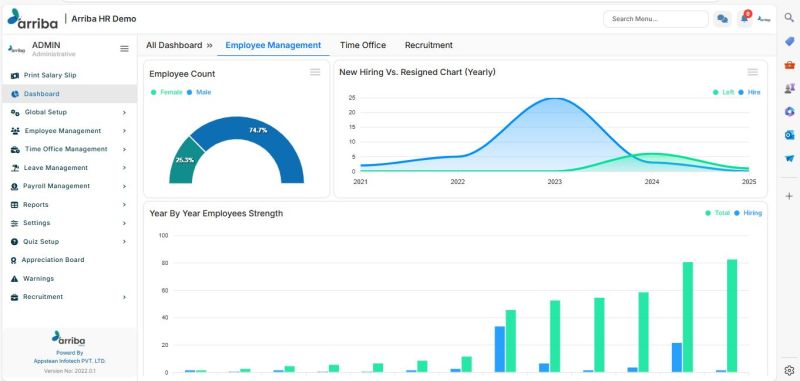
Task: Click the Recruitment briefcase icon in sidebar
Action: point(14,297)
